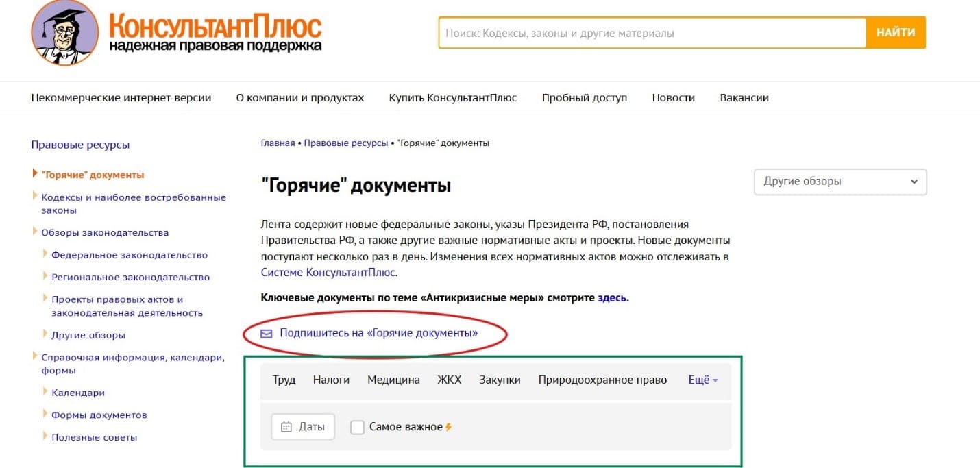Open Справочная информация, календари, формы

click(x=133, y=364)
